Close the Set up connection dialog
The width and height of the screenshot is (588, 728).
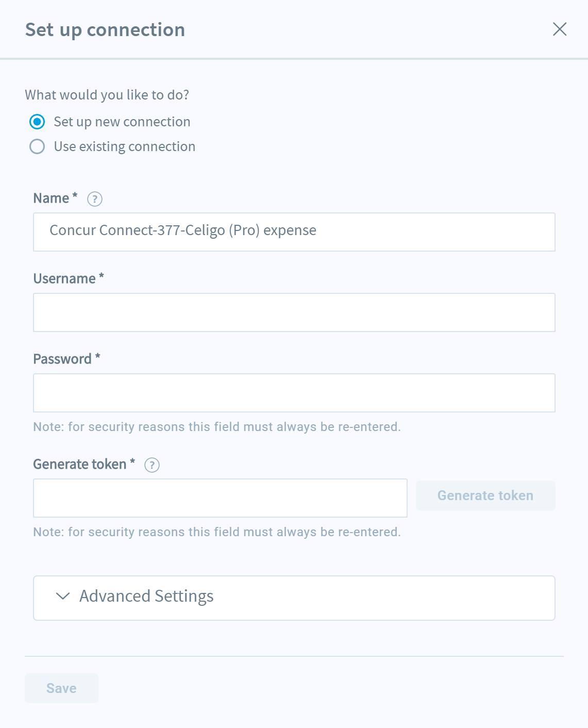(x=560, y=29)
